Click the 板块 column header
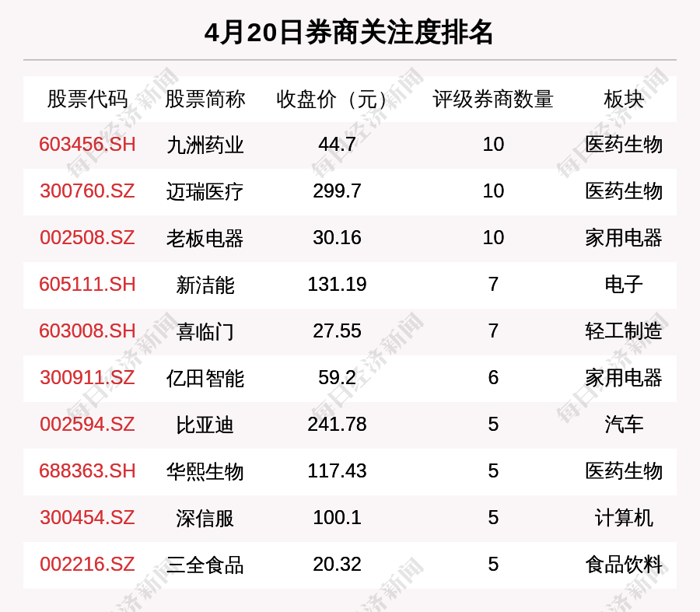The image size is (700, 612). click(x=624, y=100)
